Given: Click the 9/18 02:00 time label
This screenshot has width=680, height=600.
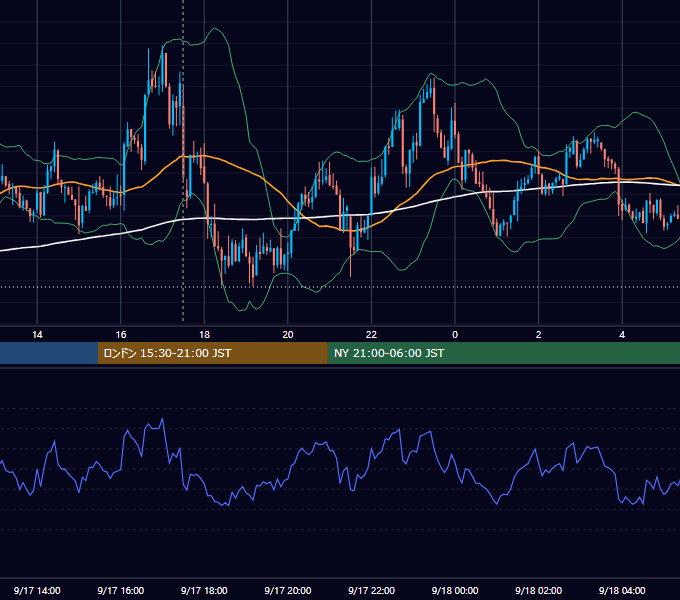Looking at the screenshot, I should click(x=538, y=590).
